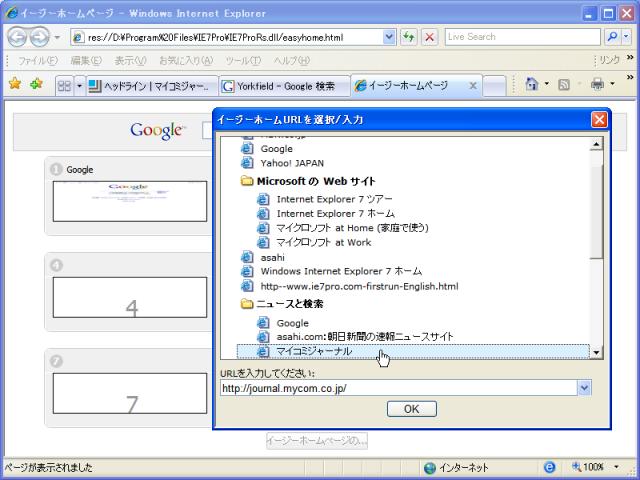Viewport: 640px width, 480px height.
Task: Select the マイコミジャーナル entry
Action: [413, 351]
